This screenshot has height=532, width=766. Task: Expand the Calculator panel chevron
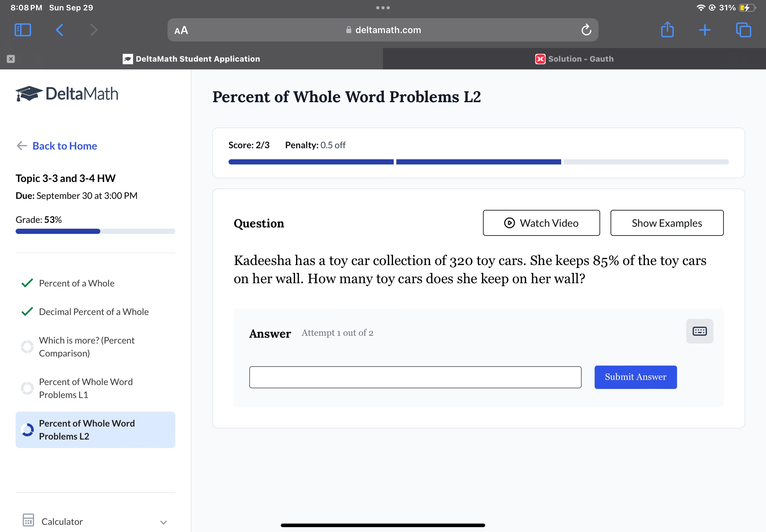(x=163, y=522)
